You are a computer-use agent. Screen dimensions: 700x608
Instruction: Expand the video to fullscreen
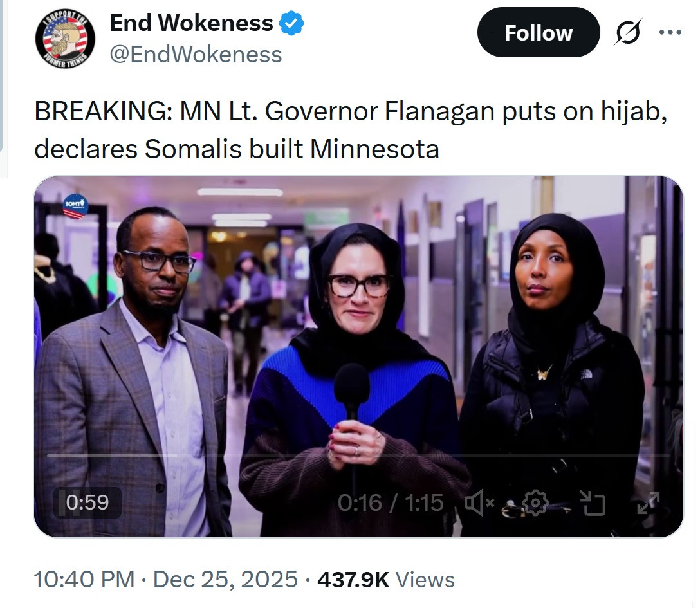[649, 503]
